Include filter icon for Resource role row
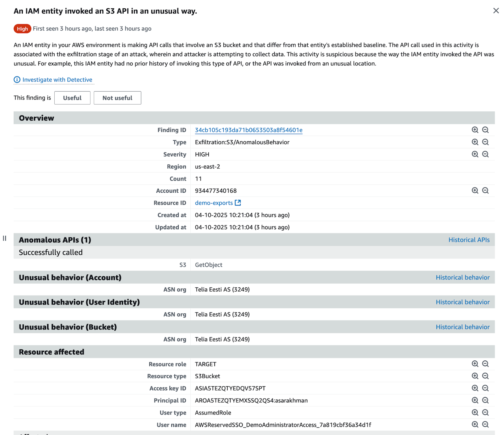The height and width of the screenshot is (435, 504). coord(475,364)
